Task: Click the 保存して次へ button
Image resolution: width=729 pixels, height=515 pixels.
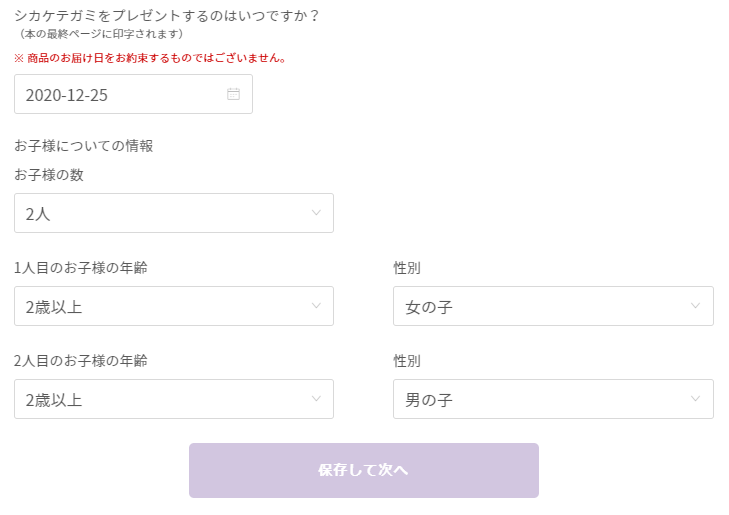Action: click(364, 470)
